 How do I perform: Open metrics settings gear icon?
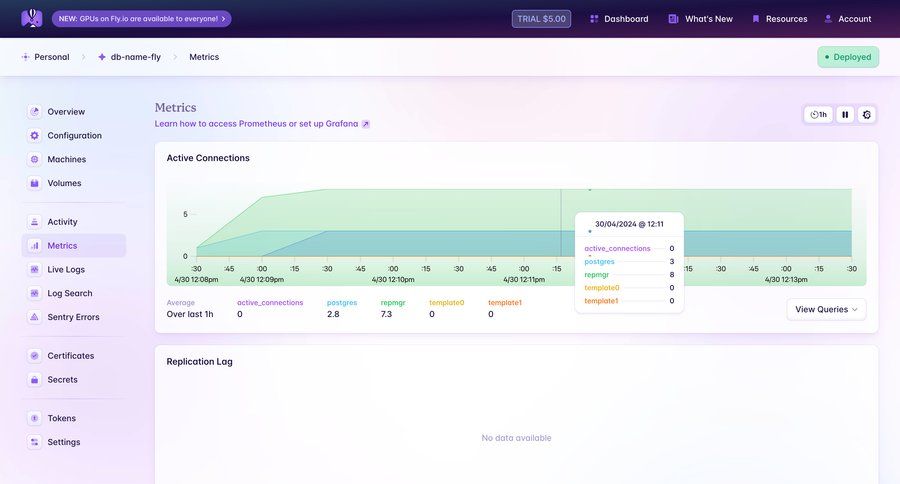tap(867, 115)
